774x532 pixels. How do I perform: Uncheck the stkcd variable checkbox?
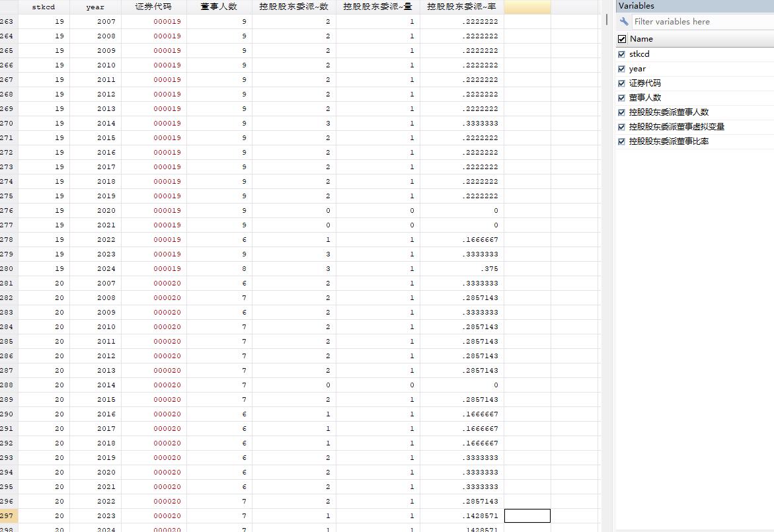click(x=621, y=54)
